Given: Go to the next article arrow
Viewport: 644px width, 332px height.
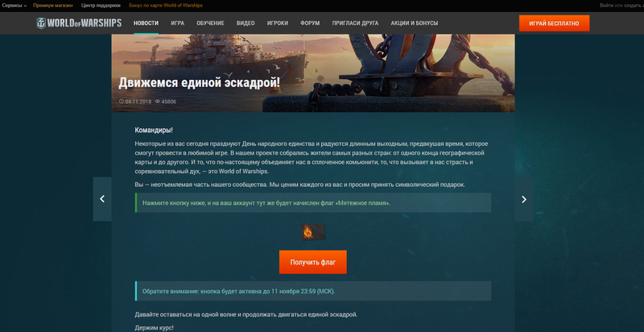Looking at the screenshot, I should [524, 199].
